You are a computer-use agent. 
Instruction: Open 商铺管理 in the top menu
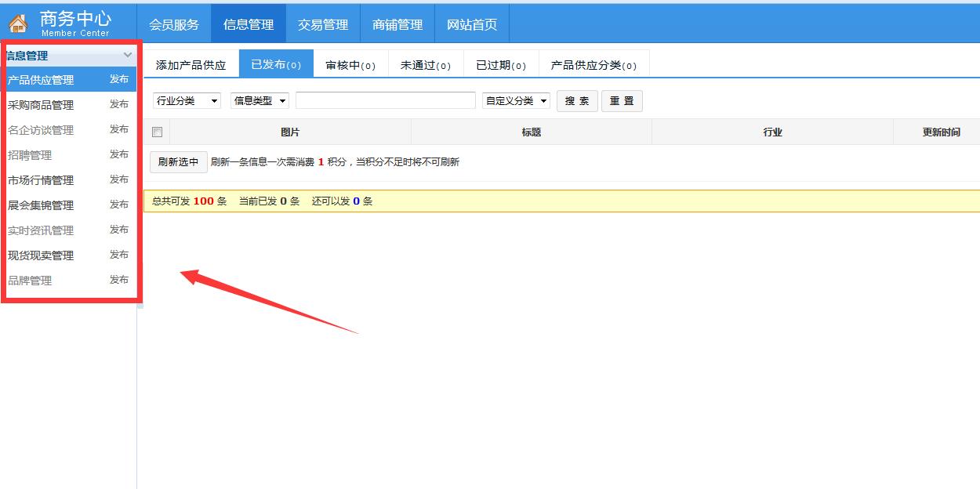(397, 24)
